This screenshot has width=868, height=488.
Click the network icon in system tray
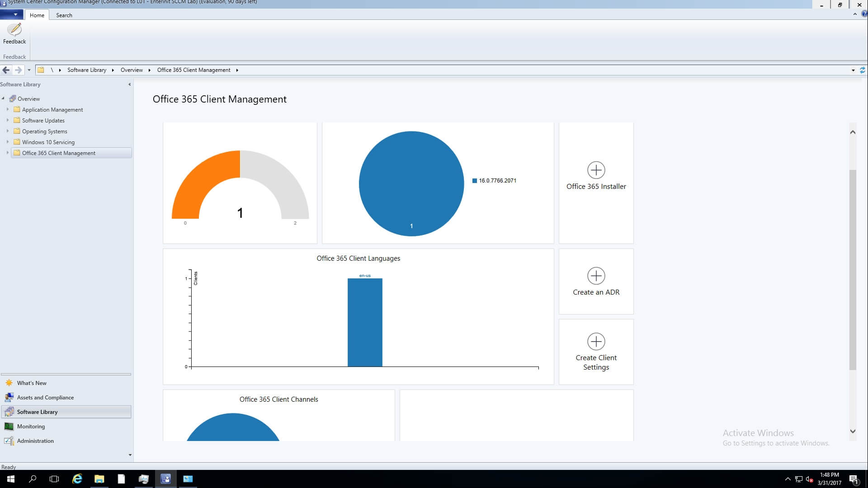click(799, 479)
